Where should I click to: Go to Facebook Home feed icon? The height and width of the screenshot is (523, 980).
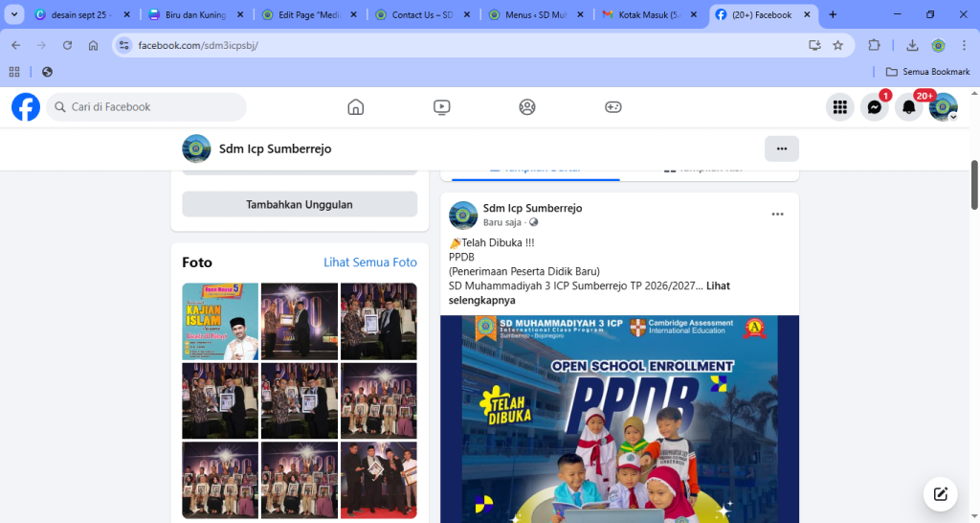[356, 107]
